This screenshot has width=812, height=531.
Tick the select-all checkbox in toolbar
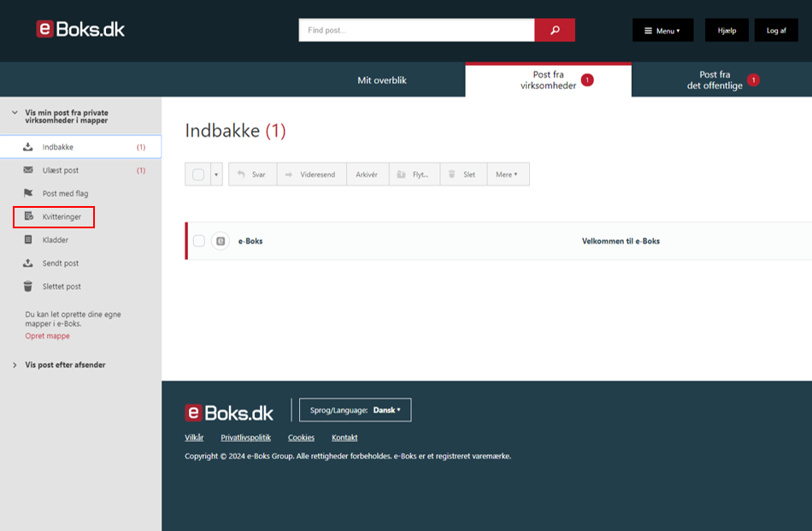(x=198, y=174)
